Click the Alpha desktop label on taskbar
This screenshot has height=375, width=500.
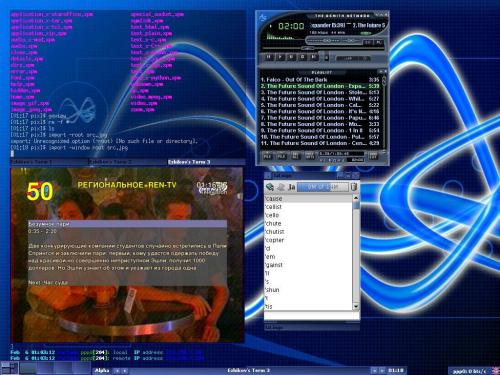pyautogui.click(x=102, y=370)
